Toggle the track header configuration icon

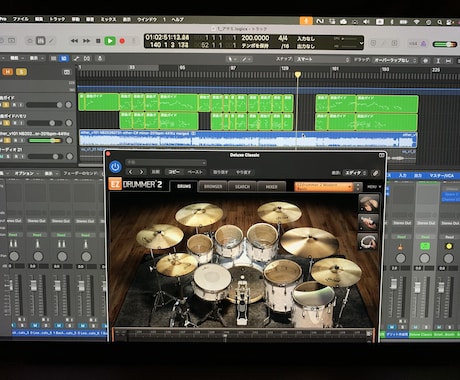tap(67, 72)
